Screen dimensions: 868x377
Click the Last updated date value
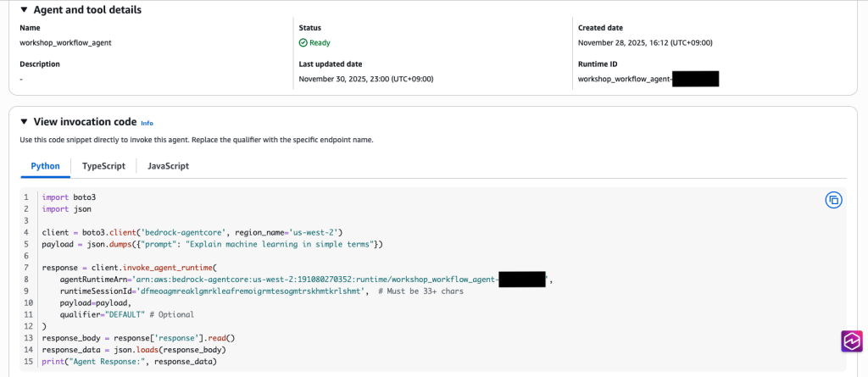click(x=365, y=80)
